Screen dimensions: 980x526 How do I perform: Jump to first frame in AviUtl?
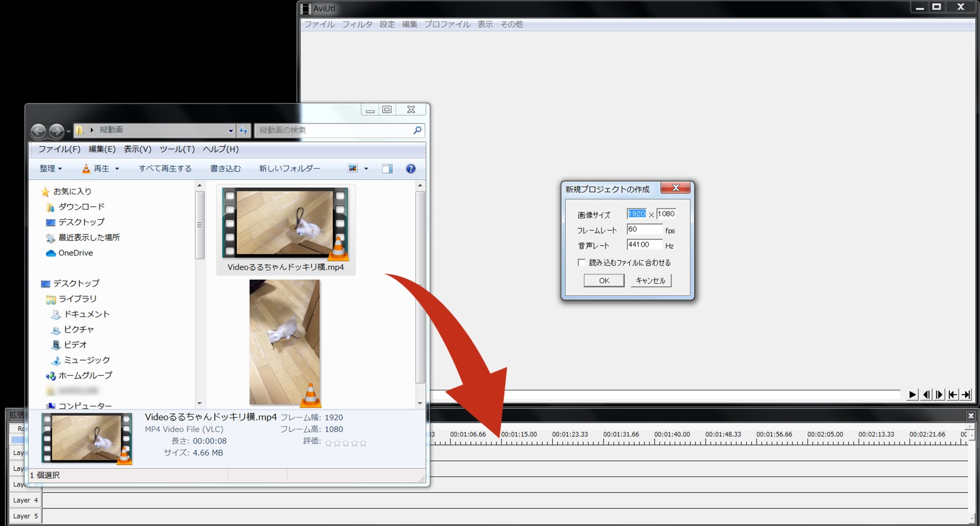[x=953, y=395]
